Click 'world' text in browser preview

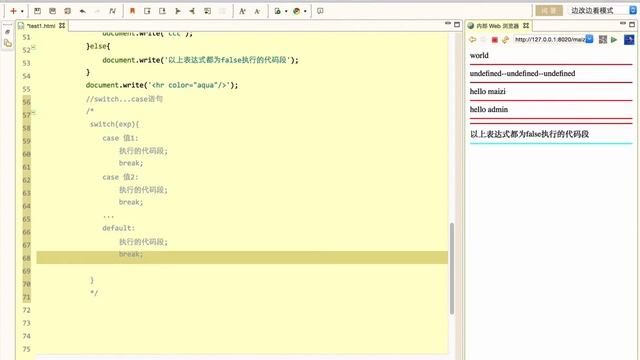coord(479,56)
